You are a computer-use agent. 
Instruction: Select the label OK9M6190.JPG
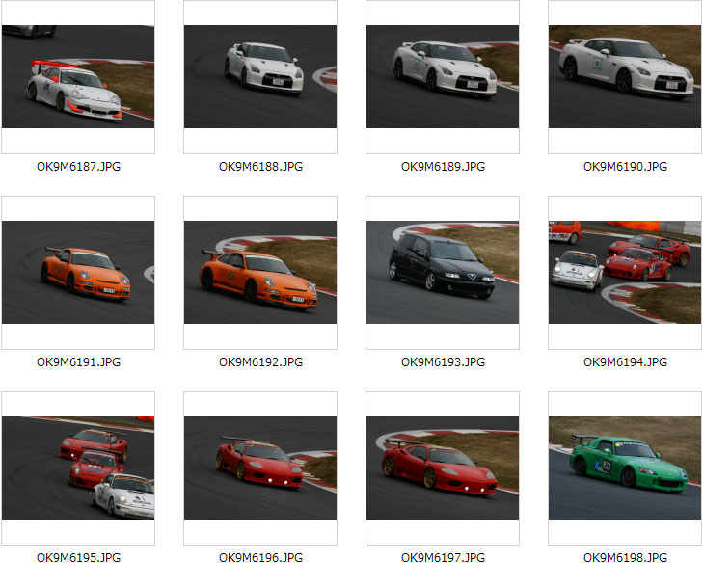point(626,167)
